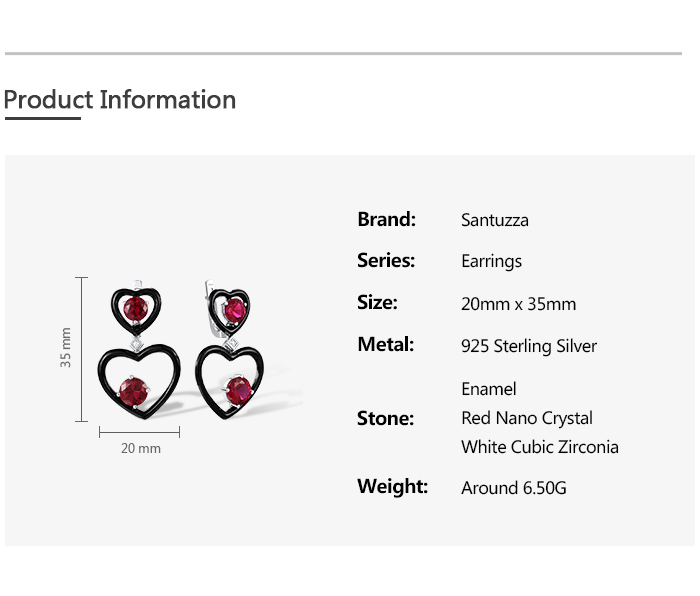Click the 35 mm height dimension label
The width and height of the screenshot is (700, 596).
[66, 347]
